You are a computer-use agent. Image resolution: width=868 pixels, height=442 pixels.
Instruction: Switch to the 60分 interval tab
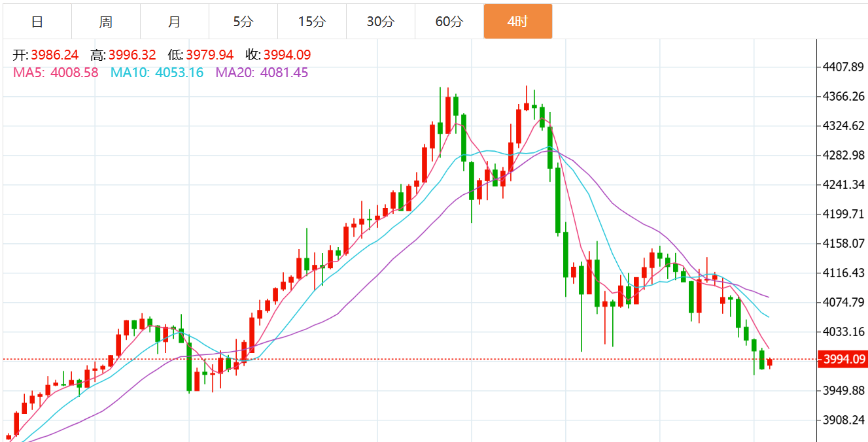pyautogui.click(x=449, y=22)
